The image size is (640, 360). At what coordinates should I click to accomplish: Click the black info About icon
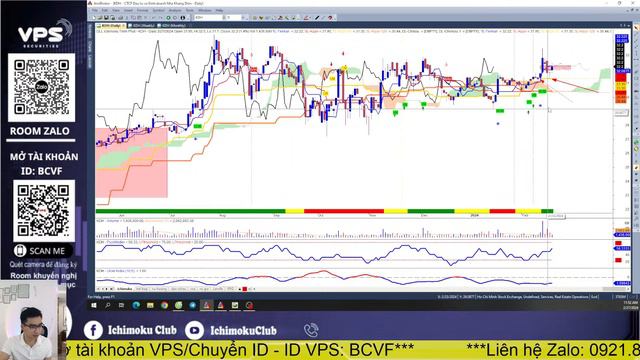click(x=183, y=18)
